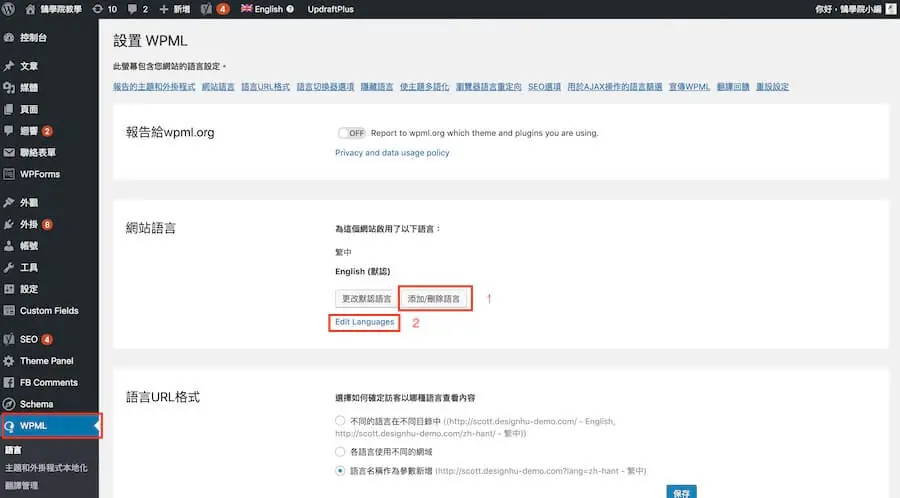Open the WPForms sidebar icon
Image resolution: width=900 pixels, height=498 pixels.
[x=9, y=174]
